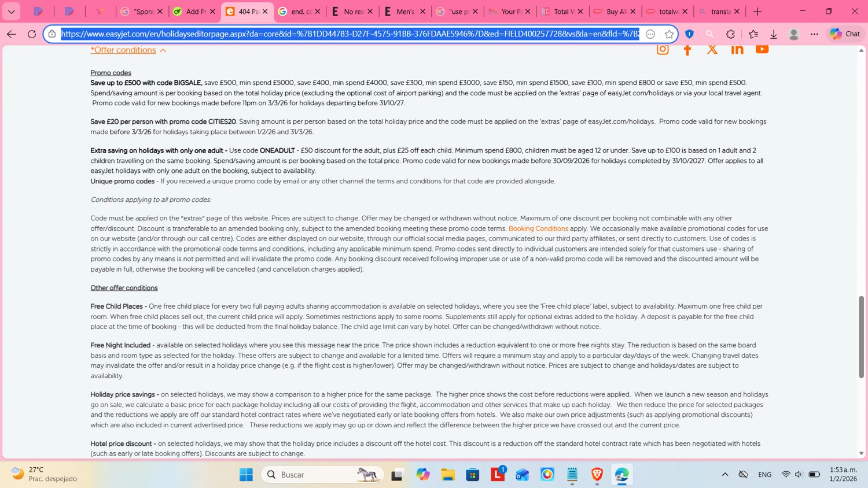Viewport: 868px width, 488px height.
Task: Open the browser profile avatar
Action: [x=794, y=34]
